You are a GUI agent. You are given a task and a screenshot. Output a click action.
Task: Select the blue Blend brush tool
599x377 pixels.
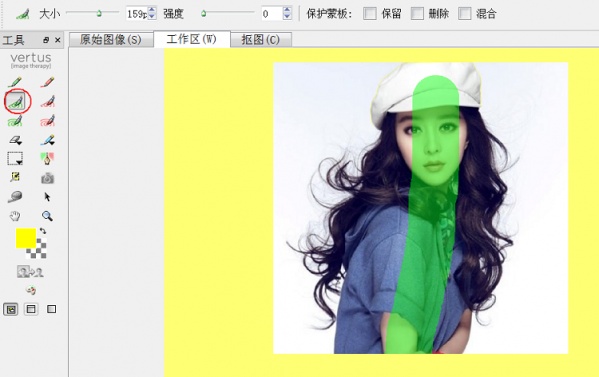(x=47, y=140)
